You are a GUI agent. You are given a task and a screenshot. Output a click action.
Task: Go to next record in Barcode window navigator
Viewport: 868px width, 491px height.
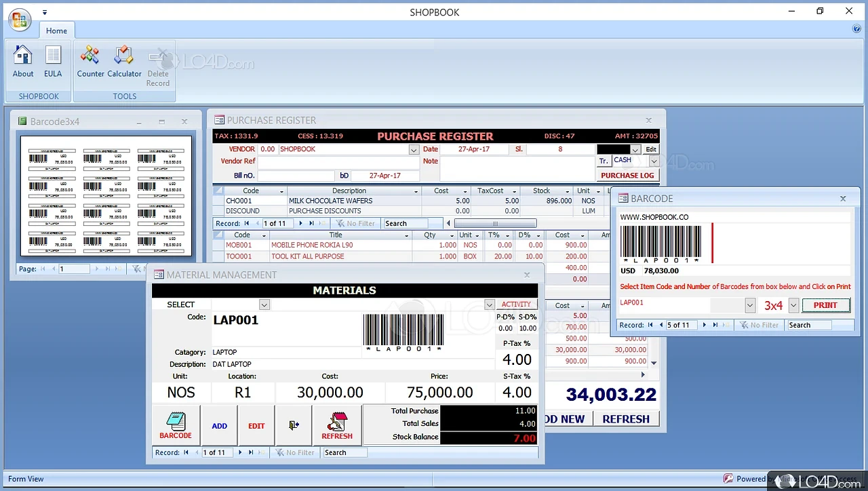point(704,325)
